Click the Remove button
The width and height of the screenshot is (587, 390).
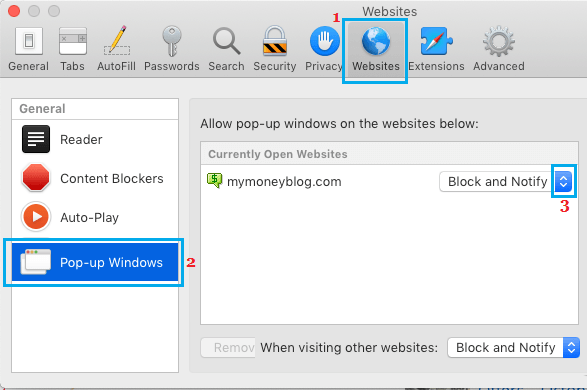[x=228, y=348]
